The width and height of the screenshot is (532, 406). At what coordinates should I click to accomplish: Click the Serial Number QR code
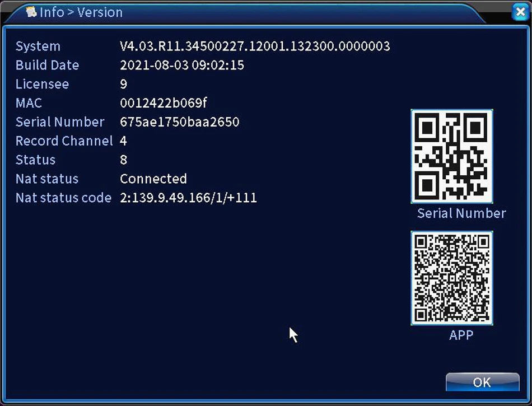452,156
